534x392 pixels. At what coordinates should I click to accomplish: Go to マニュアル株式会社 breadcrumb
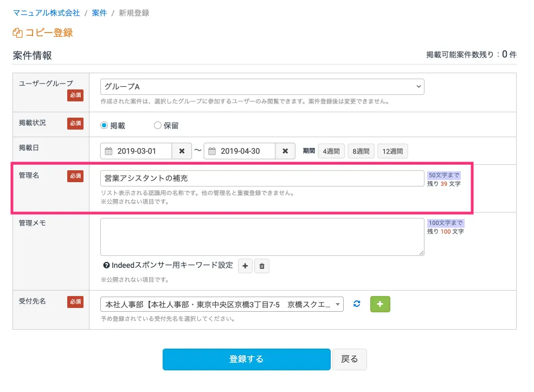pos(46,12)
